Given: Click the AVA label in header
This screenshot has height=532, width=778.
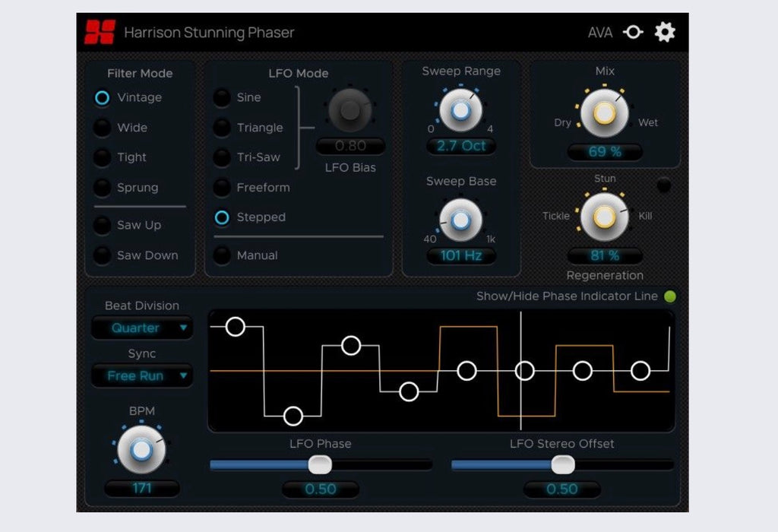Looking at the screenshot, I should coord(600,33).
